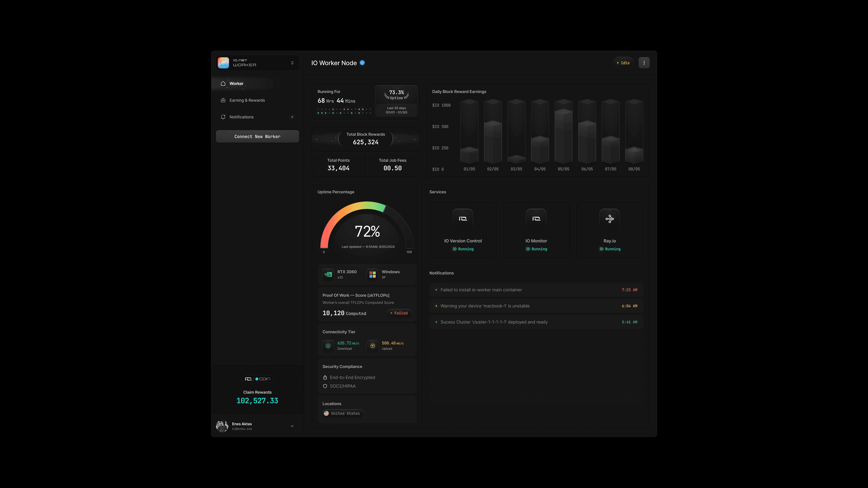Click the 68 Hrs 44 Mins running time
Viewport: 868px width, 488px height.
pos(336,101)
